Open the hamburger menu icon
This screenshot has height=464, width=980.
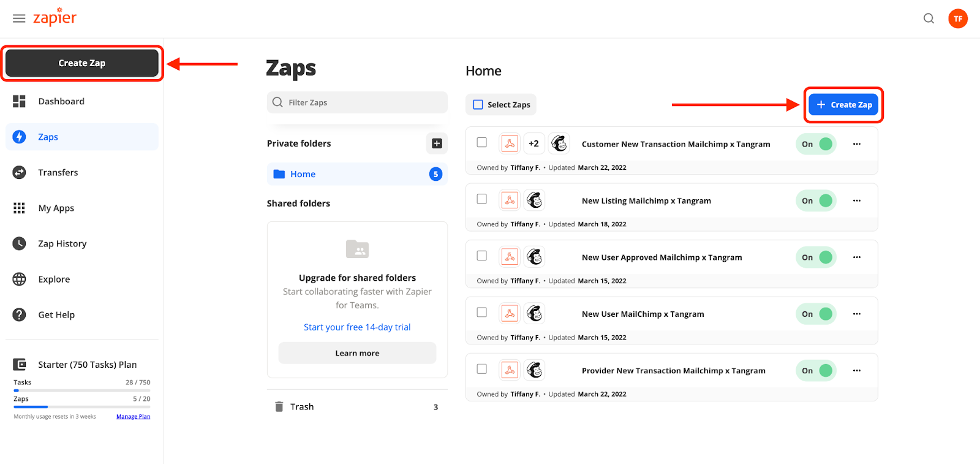click(19, 18)
